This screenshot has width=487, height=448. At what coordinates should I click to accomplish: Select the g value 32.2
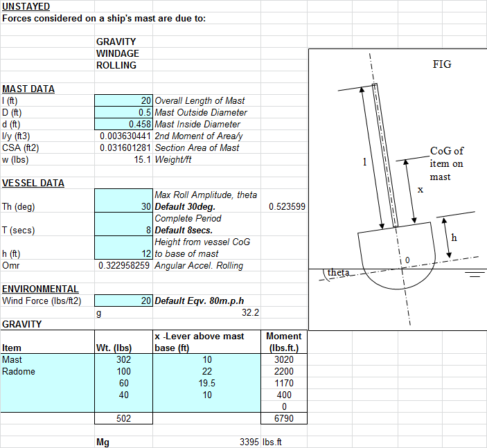(x=250, y=313)
